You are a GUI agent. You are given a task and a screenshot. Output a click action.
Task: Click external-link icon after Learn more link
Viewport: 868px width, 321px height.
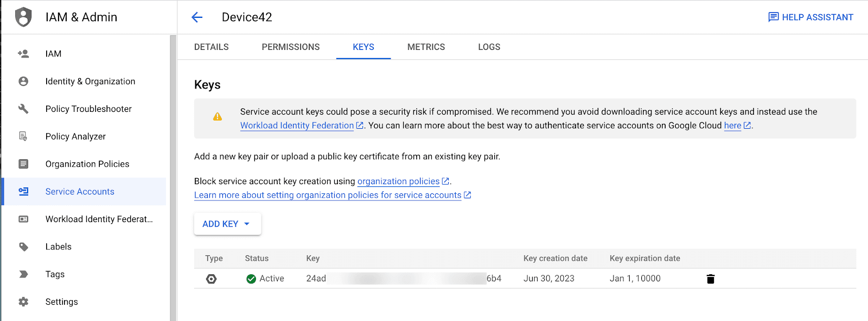468,196
